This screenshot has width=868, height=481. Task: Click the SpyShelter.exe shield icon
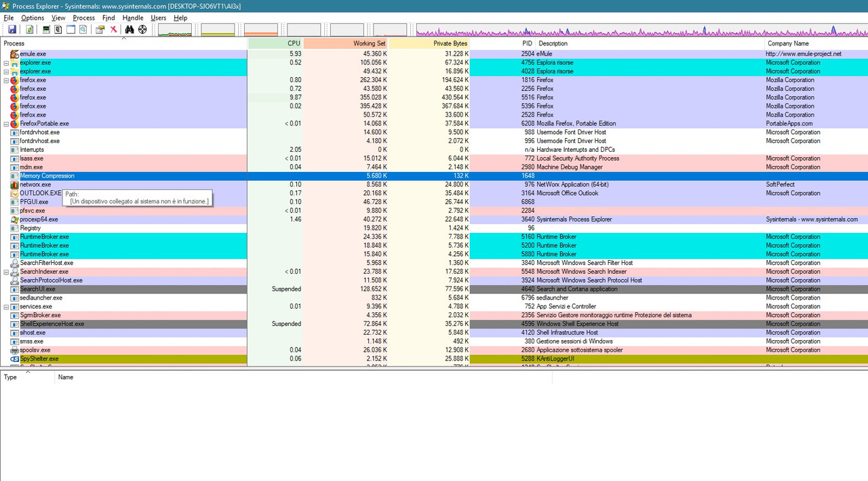click(14, 359)
